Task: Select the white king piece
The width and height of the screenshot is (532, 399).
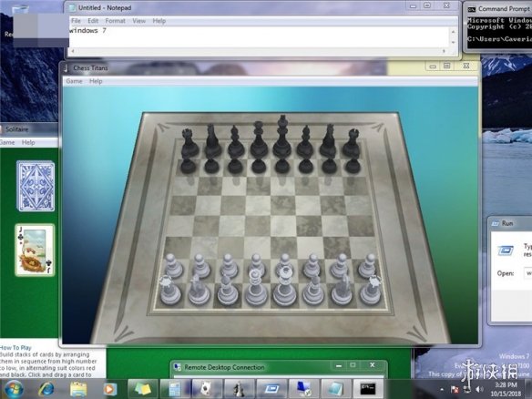Action: click(x=285, y=286)
